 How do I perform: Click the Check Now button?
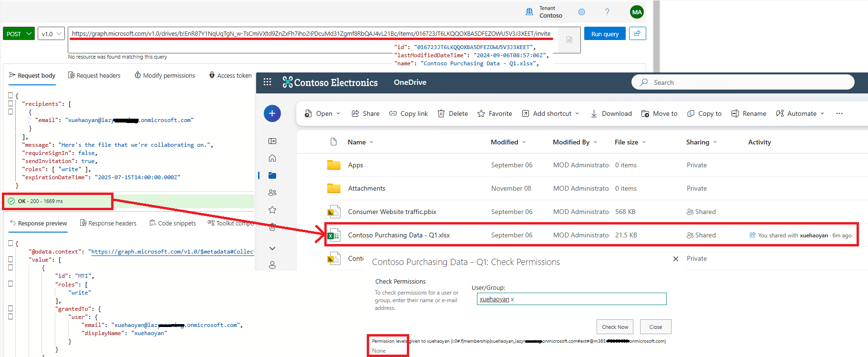coord(615,327)
